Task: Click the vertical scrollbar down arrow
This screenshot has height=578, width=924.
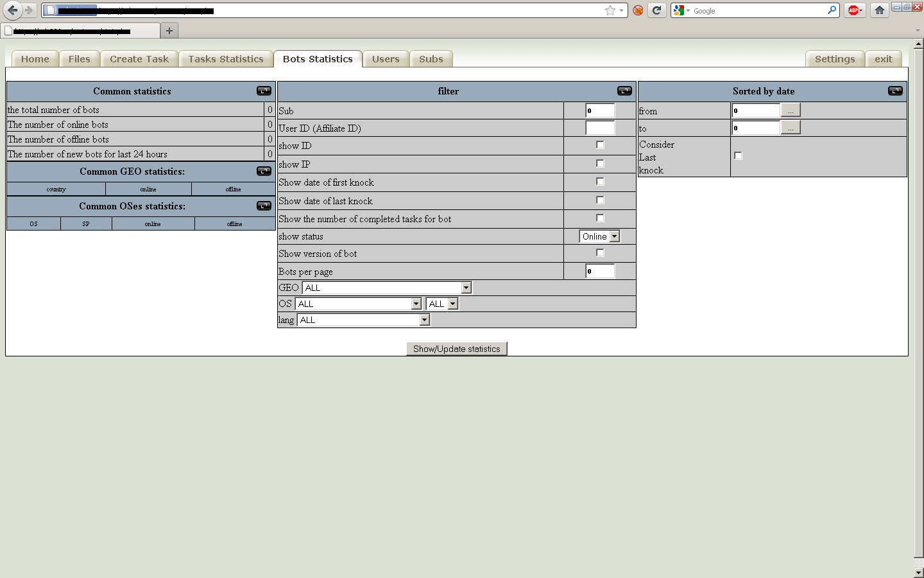Action: click(918, 572)
